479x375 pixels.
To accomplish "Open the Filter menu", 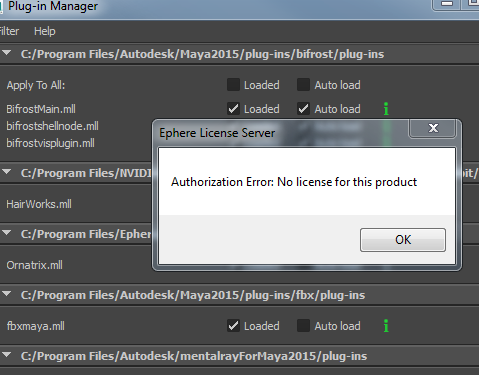I will [x=9, y=31].
